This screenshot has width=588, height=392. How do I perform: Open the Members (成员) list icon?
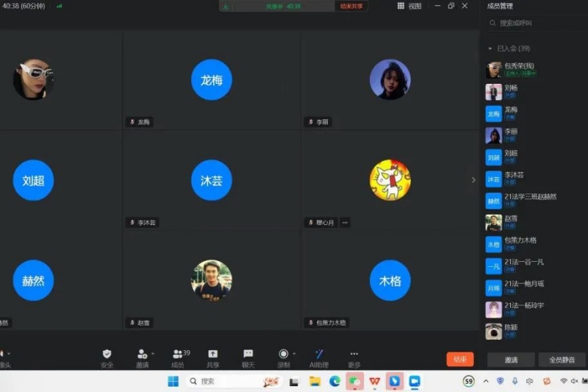pos(178,354)
